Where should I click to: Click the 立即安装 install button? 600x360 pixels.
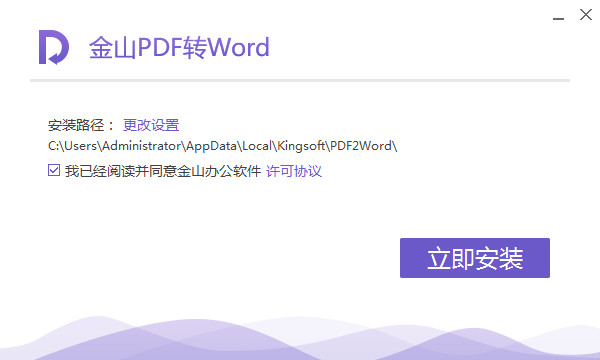474,258
